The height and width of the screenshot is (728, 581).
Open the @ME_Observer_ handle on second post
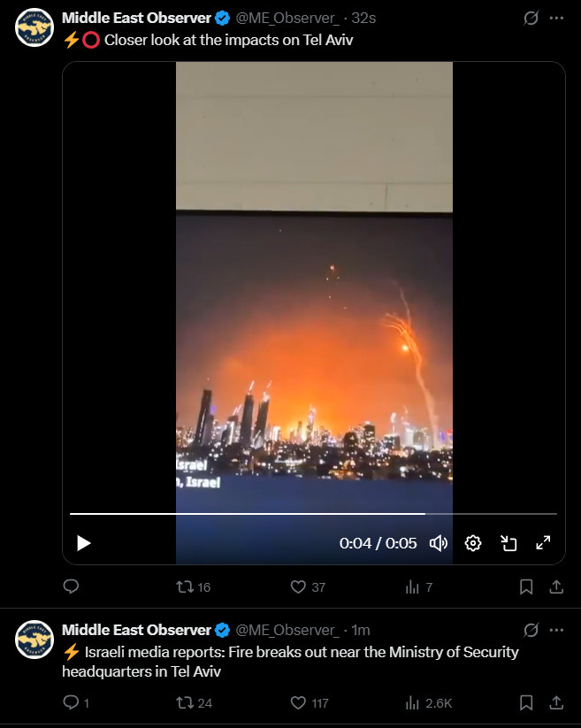pyautogui.click(x=287, y=630)
